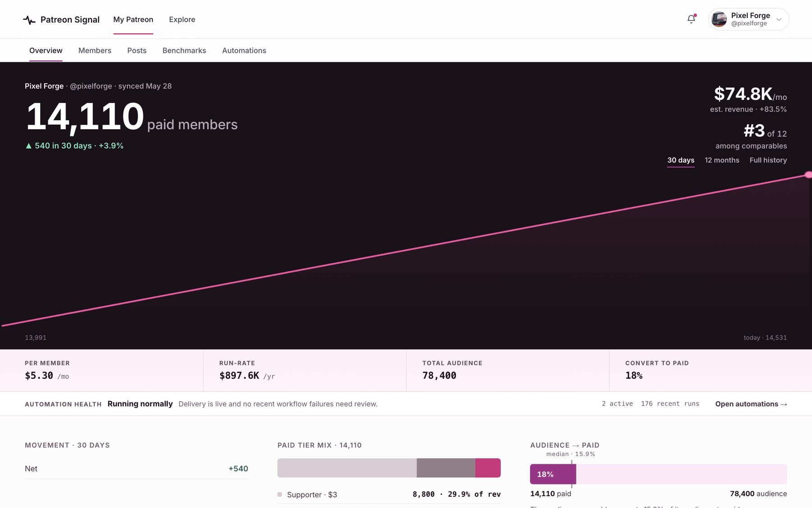This screenshot has width=812, height=508.
Task: Click the est. revenue +83.5% text
Action: 748,109
